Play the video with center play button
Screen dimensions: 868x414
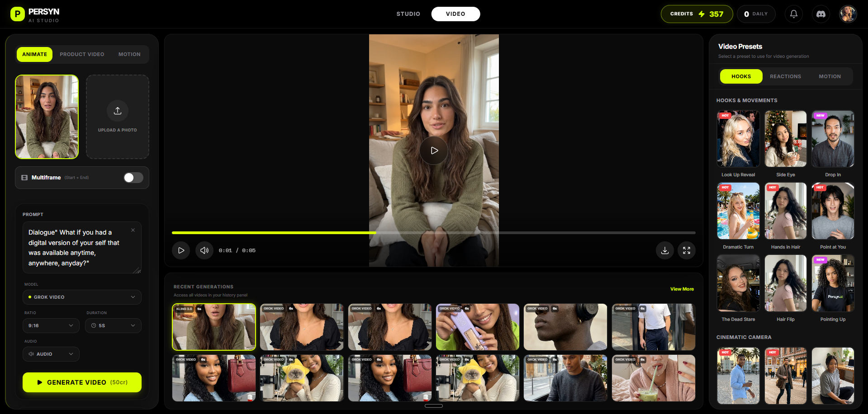(434, 151)
